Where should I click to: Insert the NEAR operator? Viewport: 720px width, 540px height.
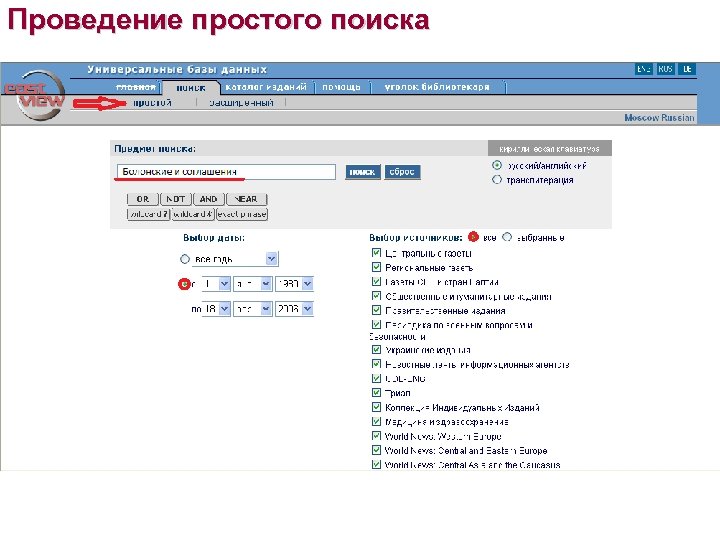247,199
